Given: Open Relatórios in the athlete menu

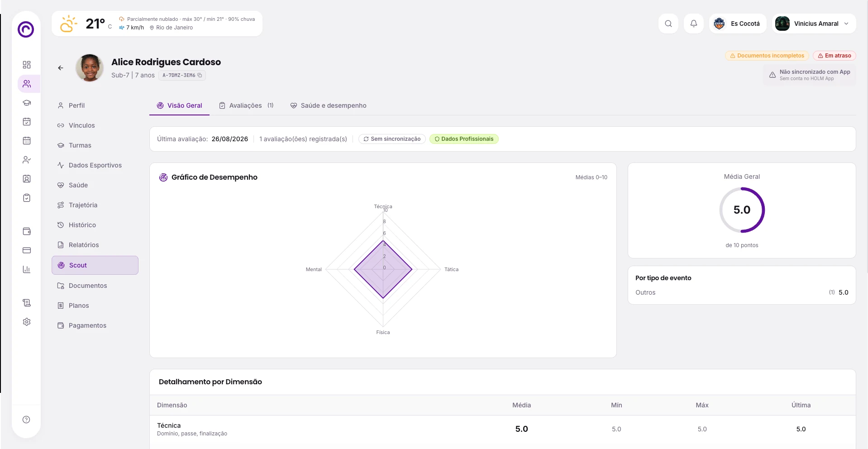Looking at the screenshot, I should point(95,245).
